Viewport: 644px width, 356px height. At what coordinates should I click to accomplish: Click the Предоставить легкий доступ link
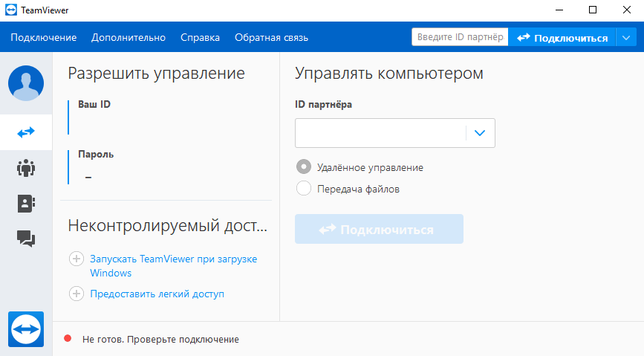pyautogui.click(x=157, y=294)
